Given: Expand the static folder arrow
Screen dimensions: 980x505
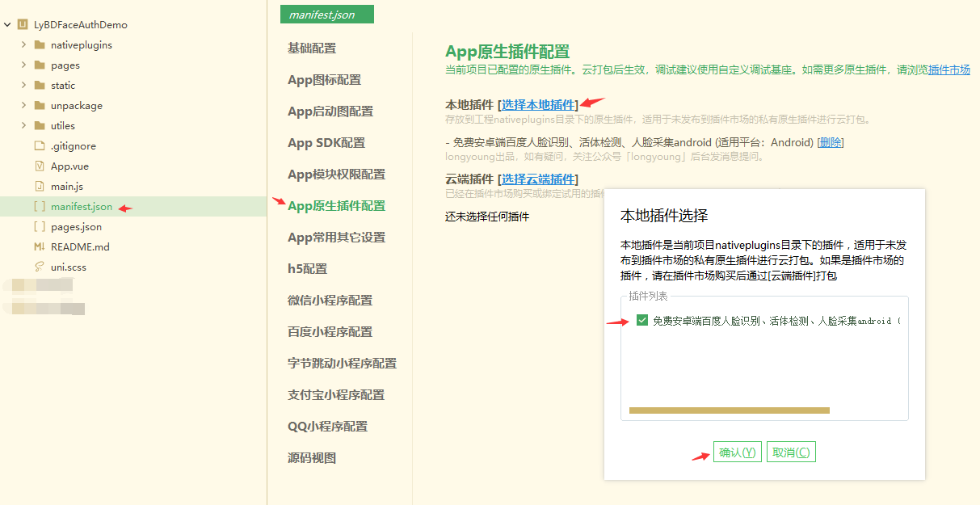Looking at the screenshot, I should click(x=24, y=86).
